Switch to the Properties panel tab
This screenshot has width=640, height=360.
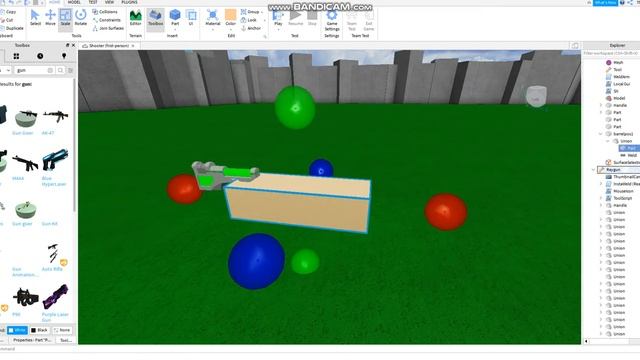(x=32, y=340)
